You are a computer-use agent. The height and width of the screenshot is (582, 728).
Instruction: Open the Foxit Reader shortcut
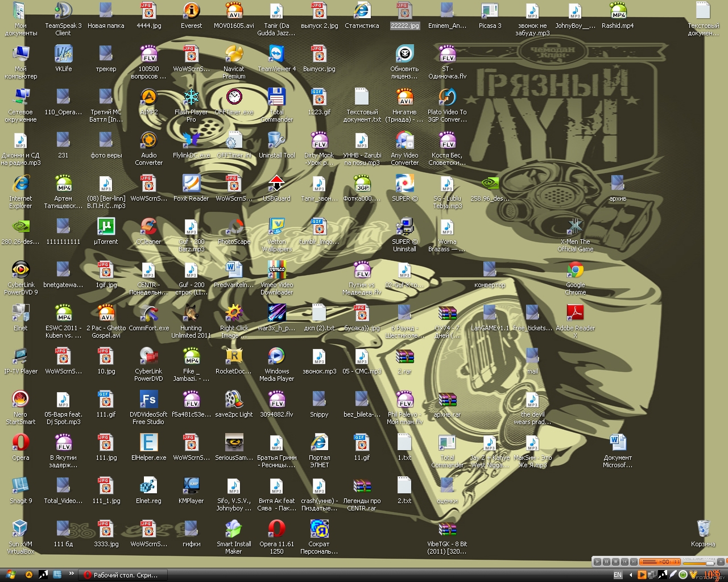tap(191, 188)
